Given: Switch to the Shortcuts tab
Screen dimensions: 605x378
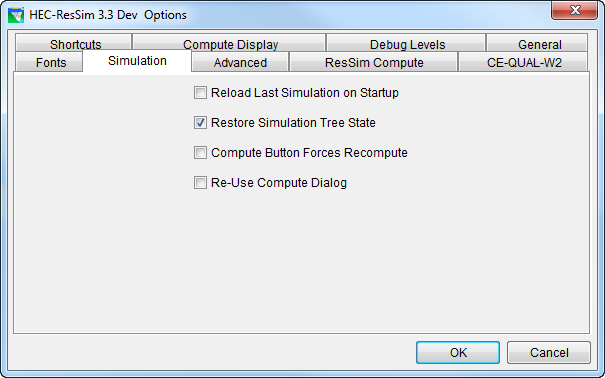Looking at the screenshot, I should [x=74, y=43].
